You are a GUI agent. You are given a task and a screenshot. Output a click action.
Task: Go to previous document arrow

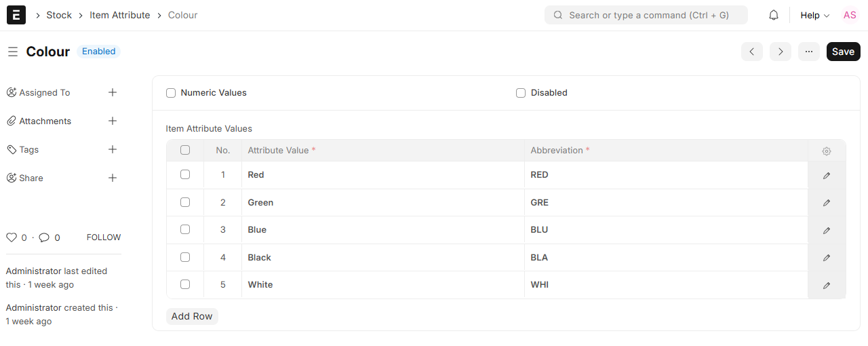pos(752,52)
